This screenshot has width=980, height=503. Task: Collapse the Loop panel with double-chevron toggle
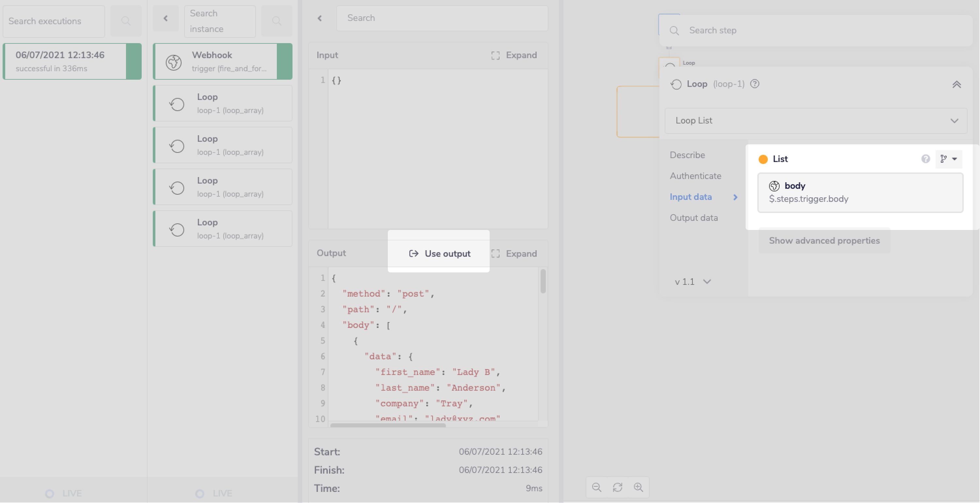click(957, 85)
